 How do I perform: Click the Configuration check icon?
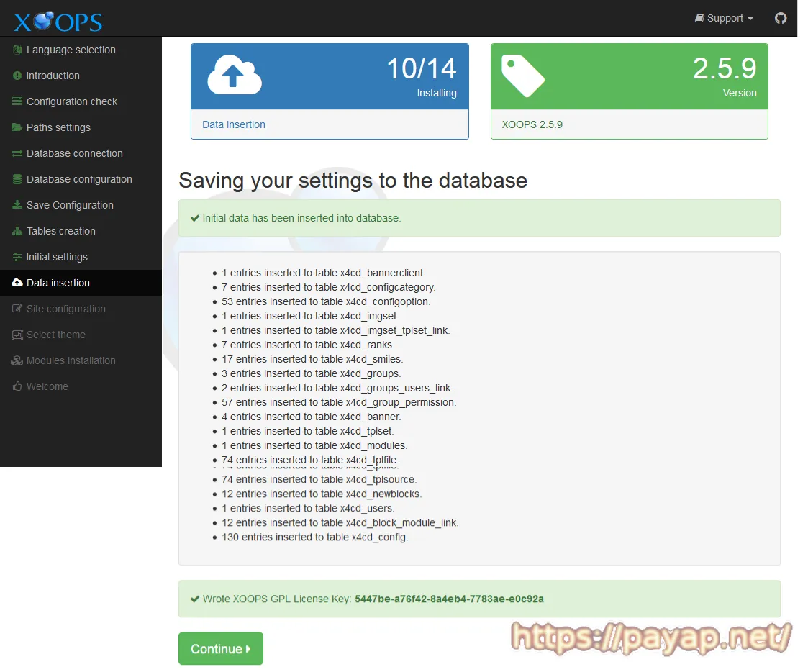tap(17, 101)
